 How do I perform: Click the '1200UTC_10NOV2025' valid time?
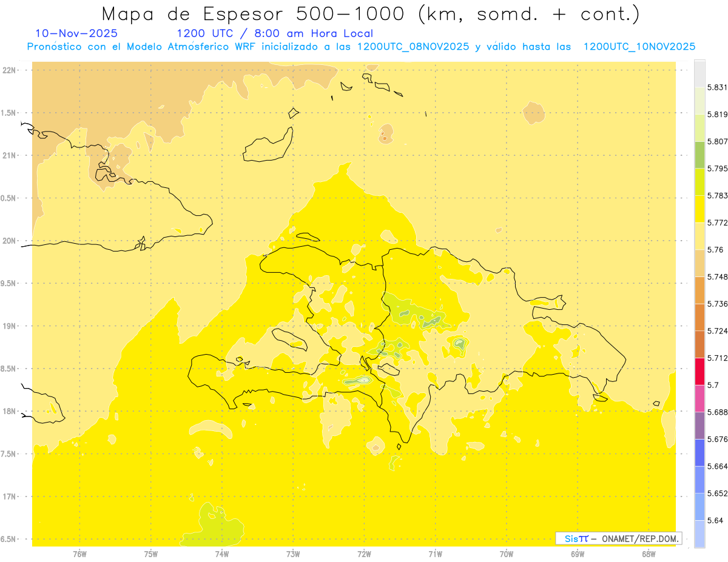(639, 47)
